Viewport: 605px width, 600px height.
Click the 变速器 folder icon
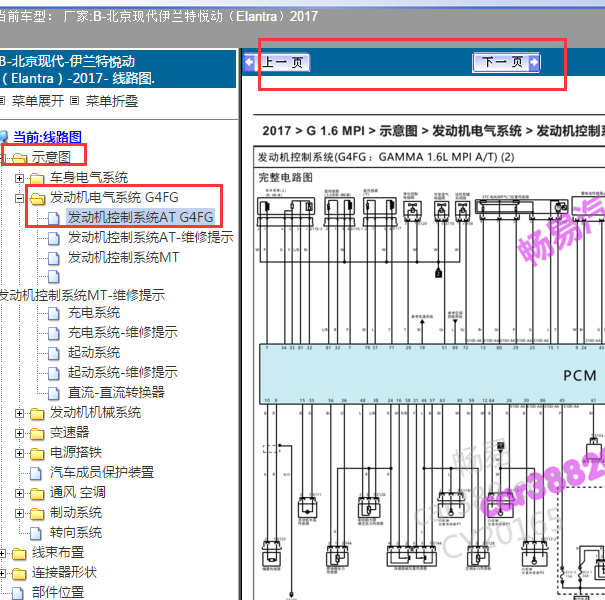[x=37, y=434]
